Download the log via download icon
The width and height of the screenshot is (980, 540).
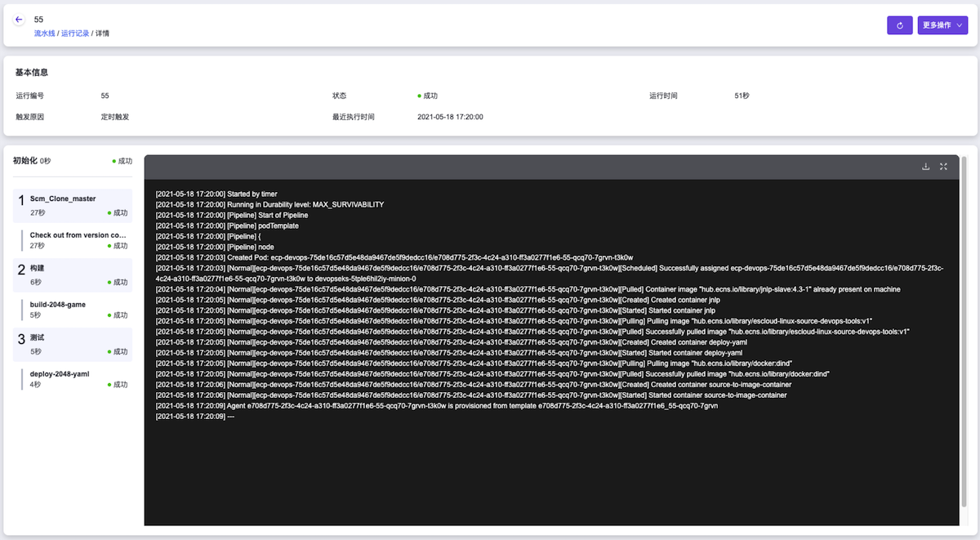[x=925, y=167]
